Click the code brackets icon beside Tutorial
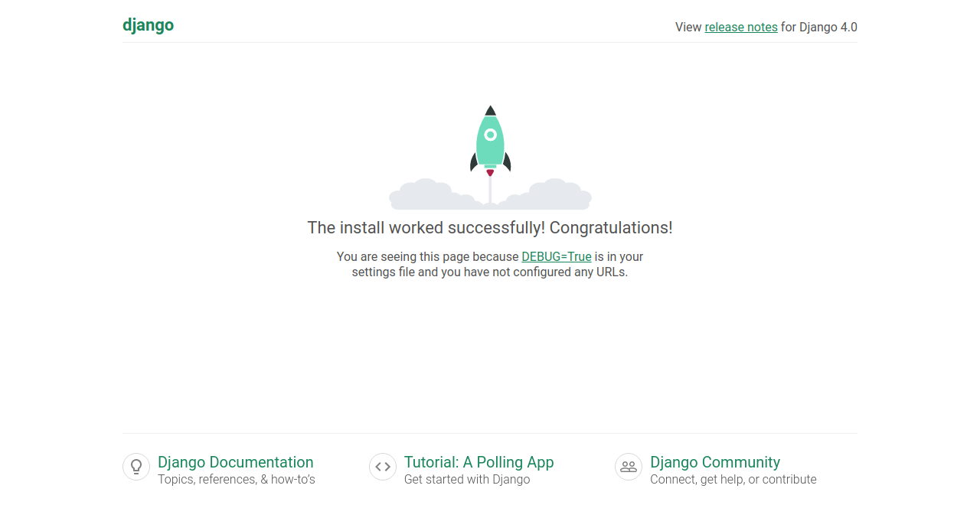Image resolution: width=980 pixels, height=505 pixels. (x=383, y=467)
